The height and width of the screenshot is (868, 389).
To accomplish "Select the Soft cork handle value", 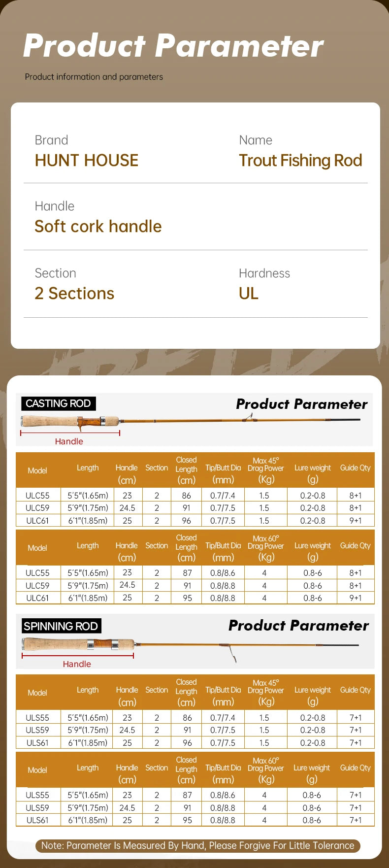I will tap(98, 227).
